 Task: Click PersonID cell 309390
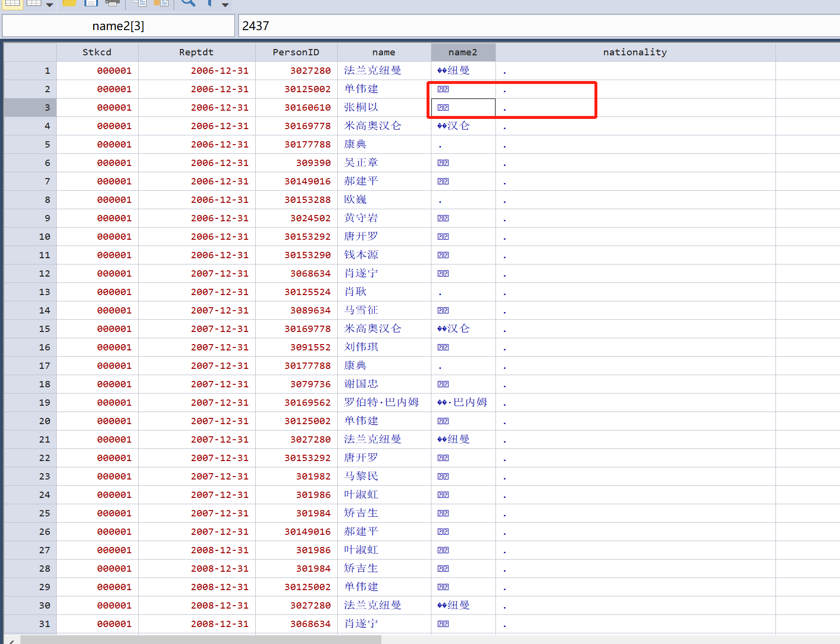pos(296,163)
